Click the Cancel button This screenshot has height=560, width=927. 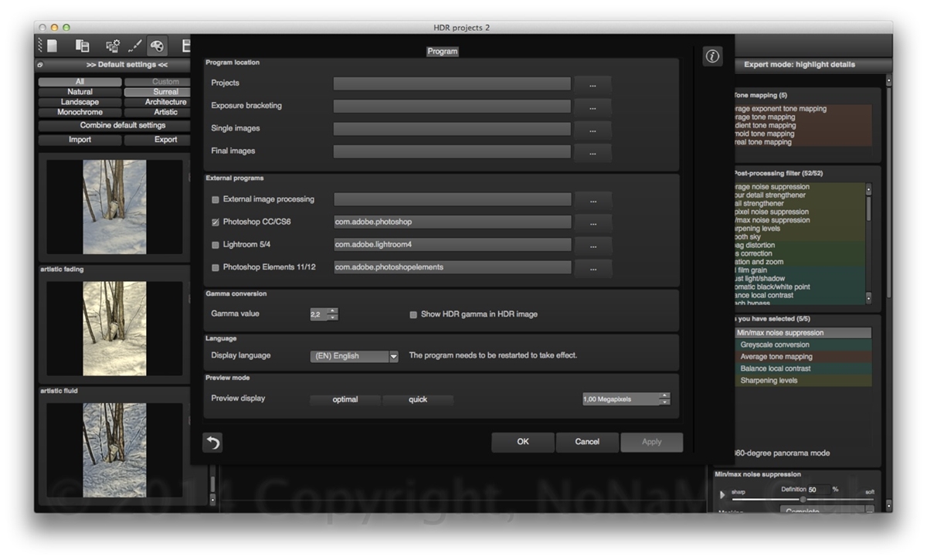tap(587, 442)
